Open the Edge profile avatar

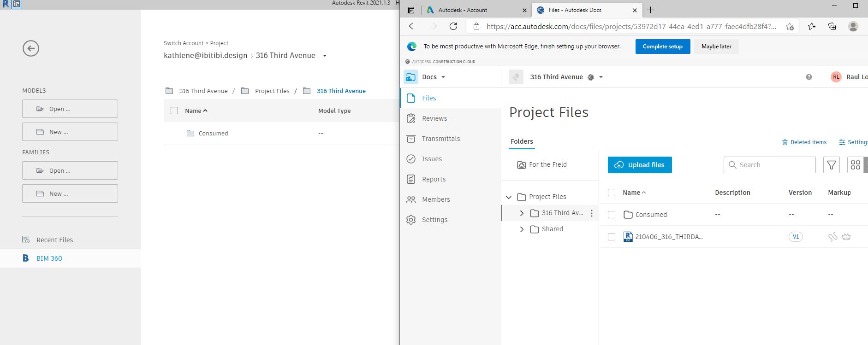853,26
